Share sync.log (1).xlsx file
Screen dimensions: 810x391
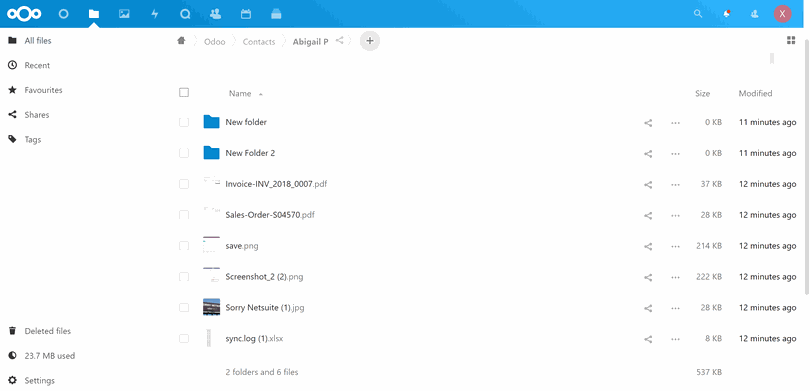(x=648, y=339)
